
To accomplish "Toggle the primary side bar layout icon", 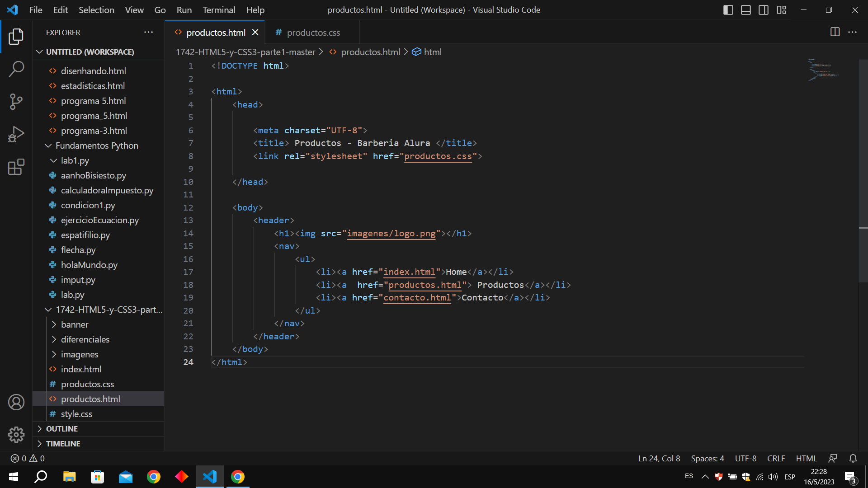I will pos(728,10).
